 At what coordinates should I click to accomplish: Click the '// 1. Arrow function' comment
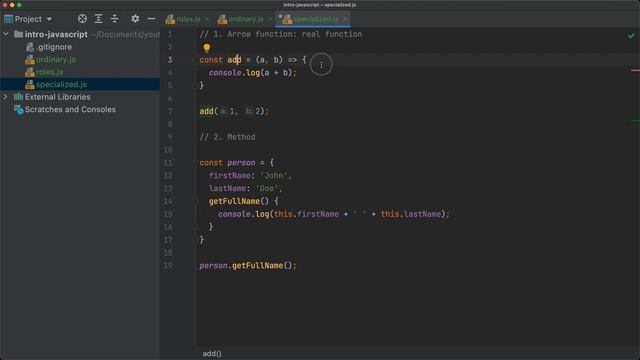tap(280, 34)
